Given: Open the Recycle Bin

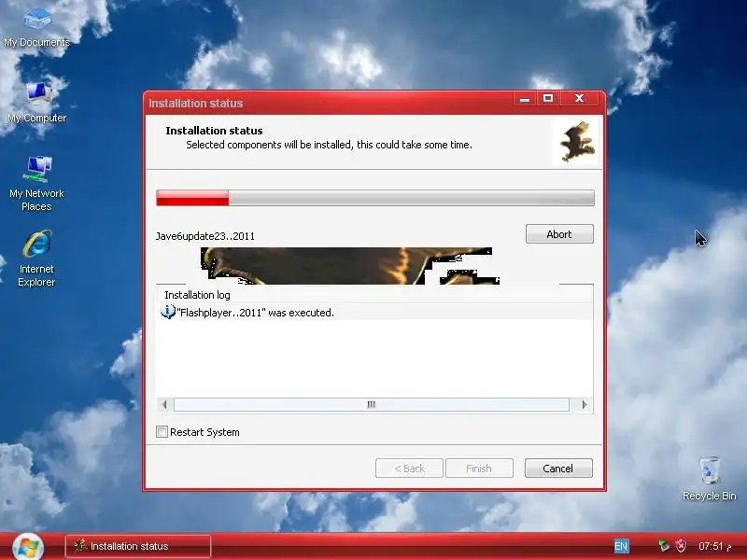Looking at the screenshot, I should [x=710, y=479].
